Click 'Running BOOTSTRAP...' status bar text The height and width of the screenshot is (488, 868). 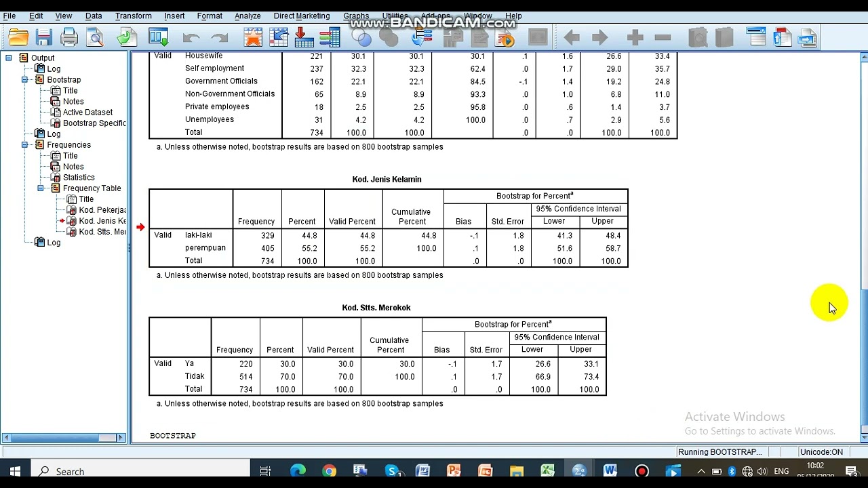tap(719, 452)
